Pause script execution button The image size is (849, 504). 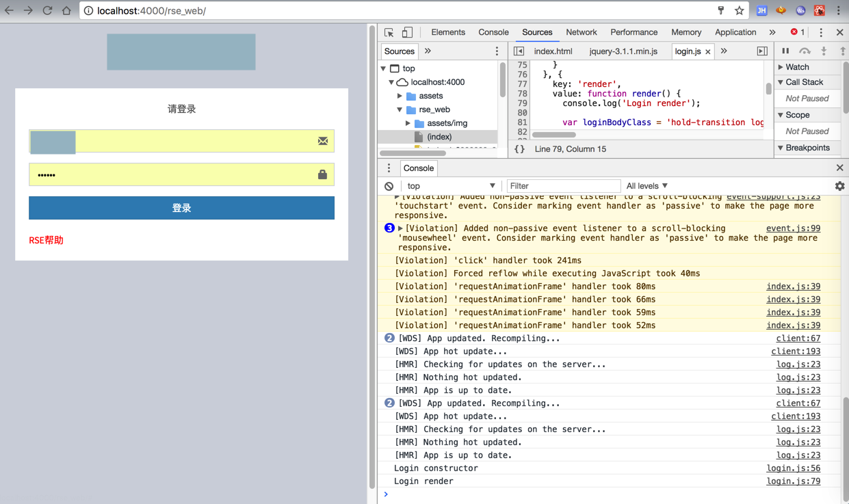(x=785, y=51)
